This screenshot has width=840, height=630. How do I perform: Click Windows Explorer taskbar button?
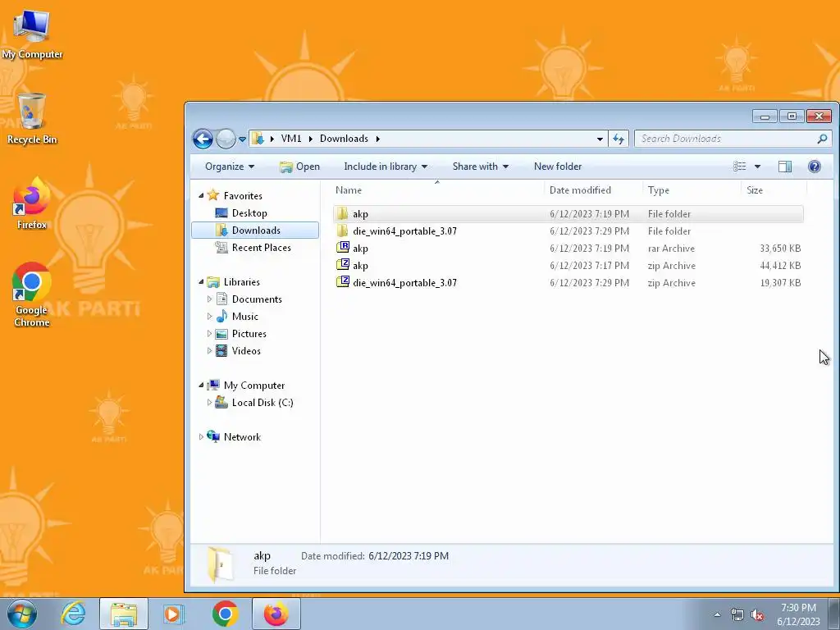(124, 614)
